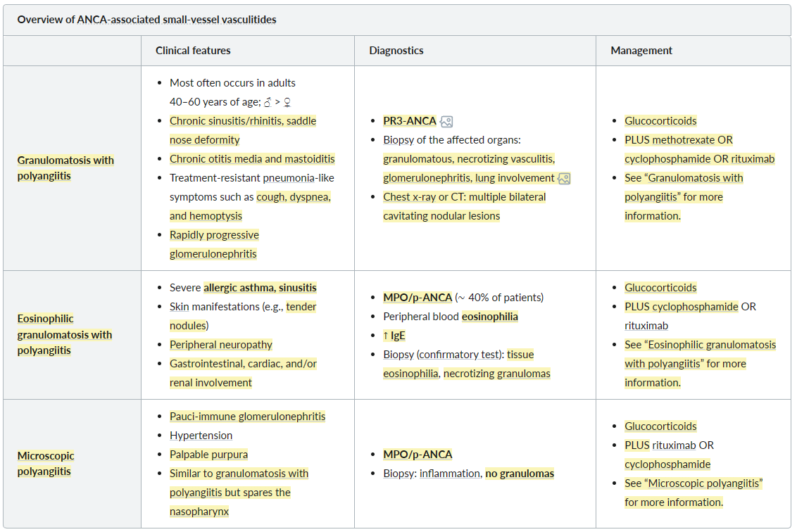Open the Granulomatosis with polyangiitis row heading
The image size is (797, 532).
65,168
